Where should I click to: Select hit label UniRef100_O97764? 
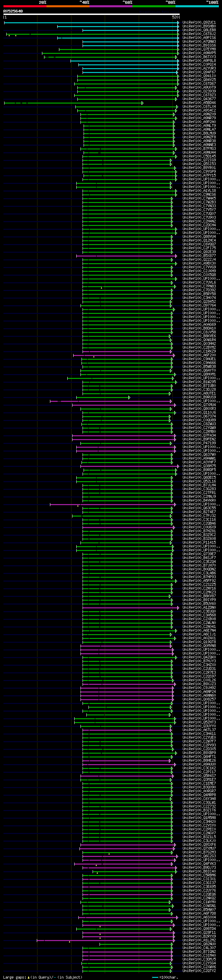point(199,306)
